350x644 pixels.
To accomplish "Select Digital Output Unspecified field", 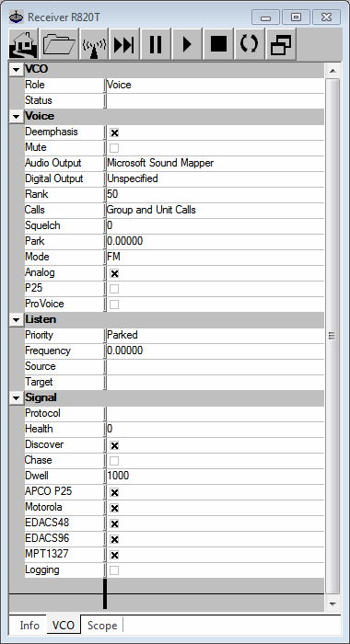I will click(x=215, y=179).
